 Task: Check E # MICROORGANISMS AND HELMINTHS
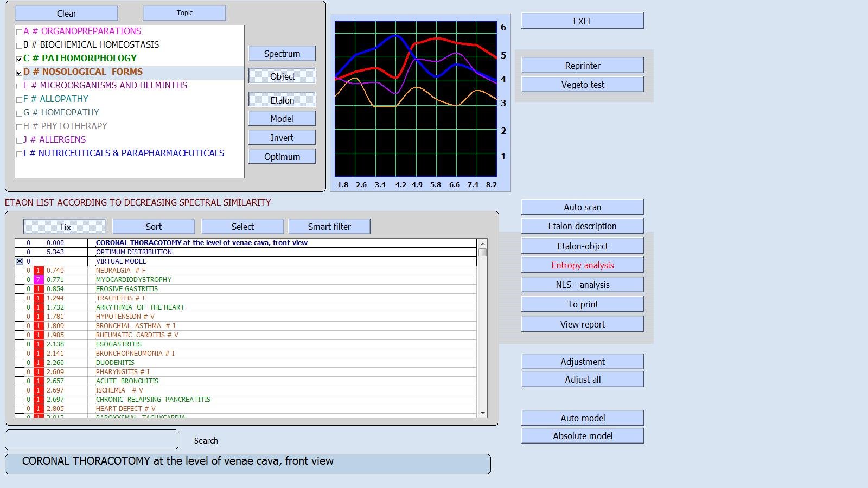18,85
